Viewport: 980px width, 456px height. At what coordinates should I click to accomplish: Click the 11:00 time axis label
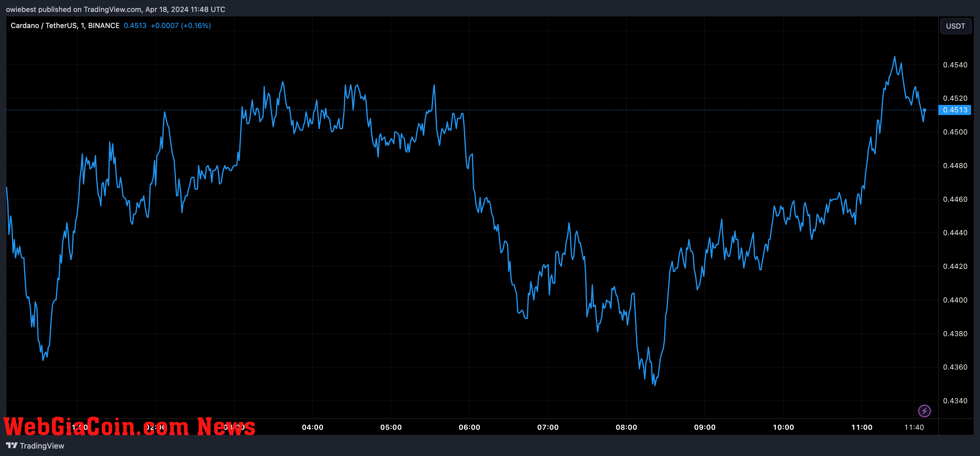pos(862,427)
